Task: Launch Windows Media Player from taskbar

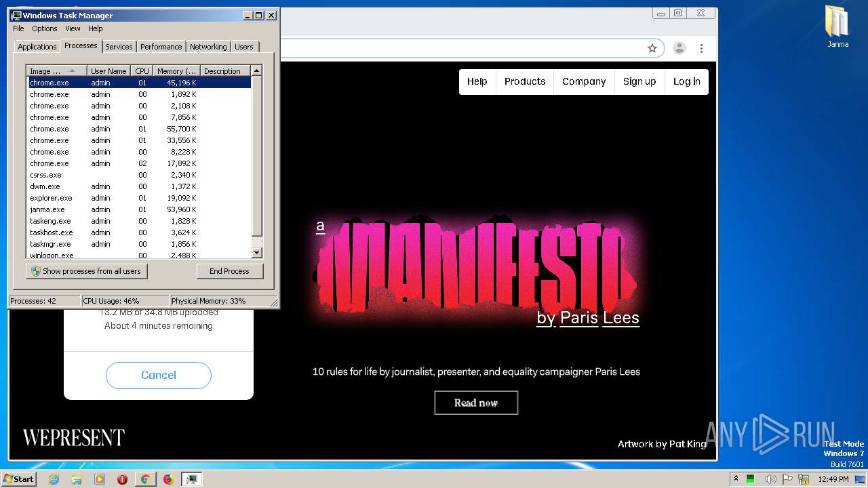Action: pos(100,479)
